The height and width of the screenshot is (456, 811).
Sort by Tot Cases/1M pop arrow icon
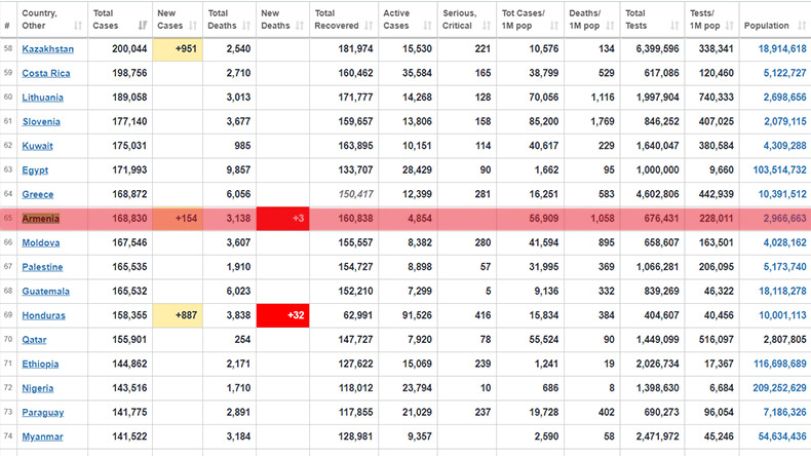[x=554, y=25]
